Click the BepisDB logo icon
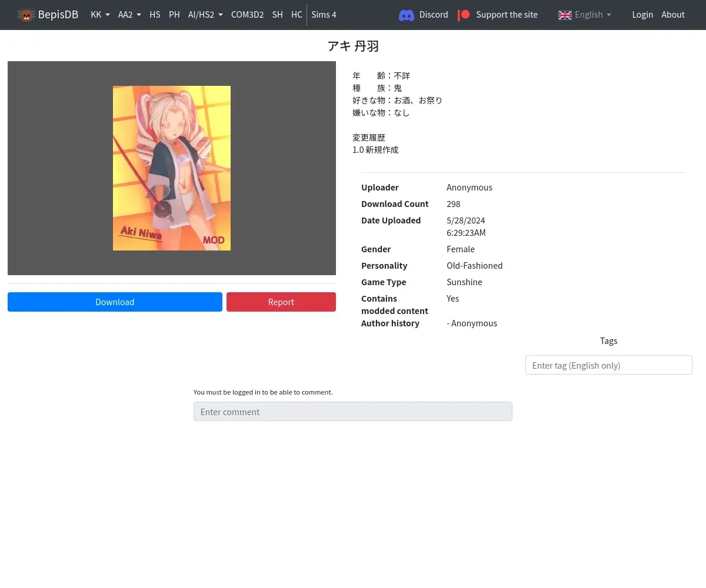 [26, 15]
